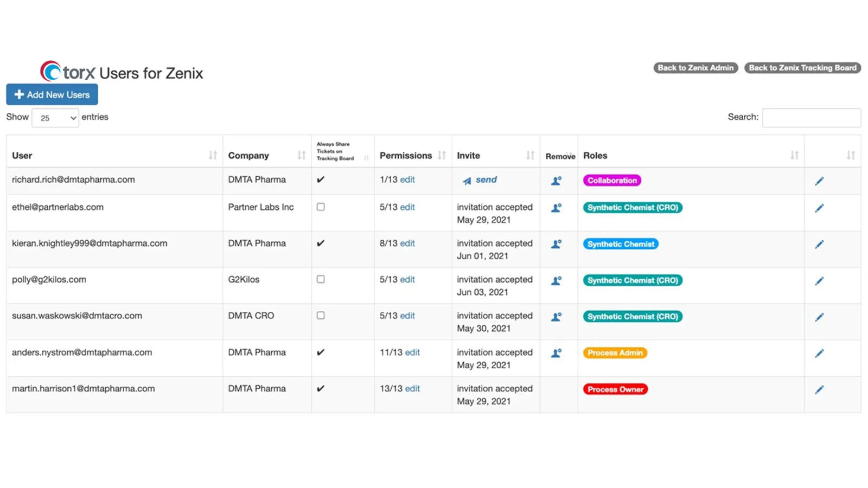Open the Show entries dropdown
The height and width of the screenshot is (488, 868).
pyautogui.click(x=55, y=118)
